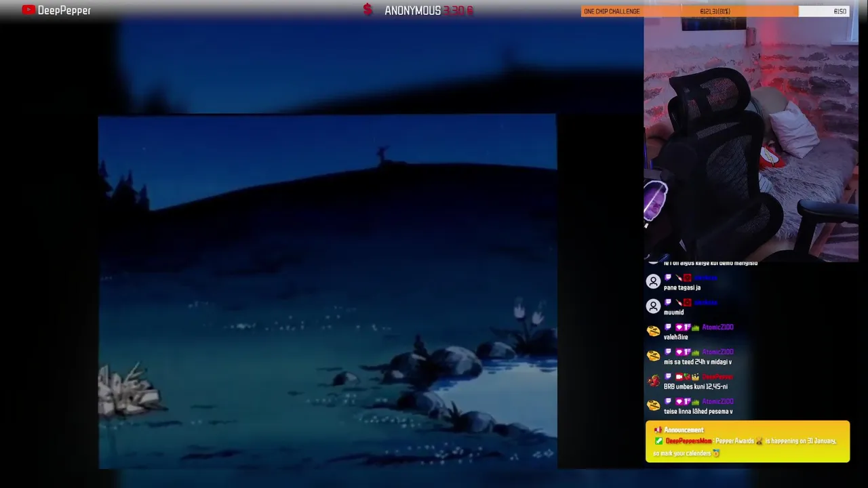Click the cartoon video playing on stream
The height and width of the screenshot is (488, 868).
point(328,291)
